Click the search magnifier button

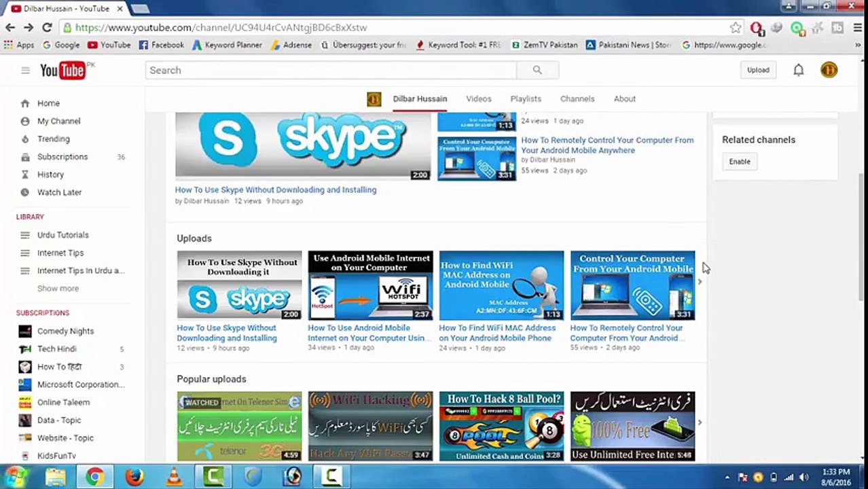tap(537, 70)
